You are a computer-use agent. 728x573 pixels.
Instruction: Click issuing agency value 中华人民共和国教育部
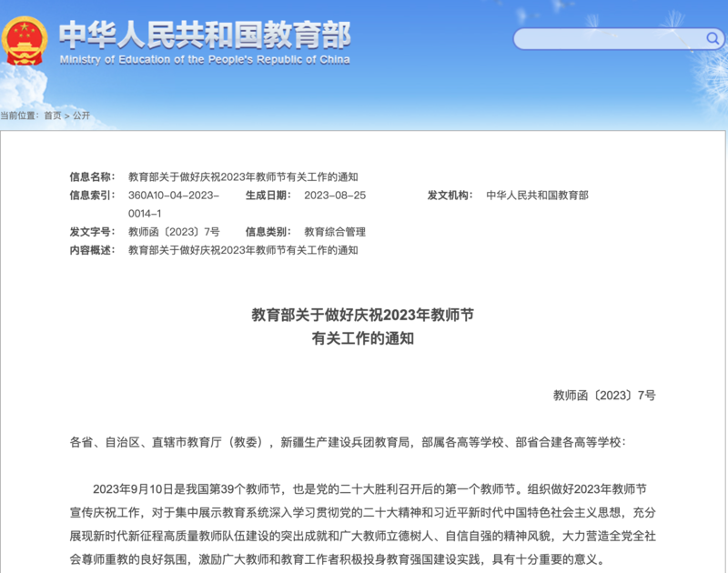point(537,196)
